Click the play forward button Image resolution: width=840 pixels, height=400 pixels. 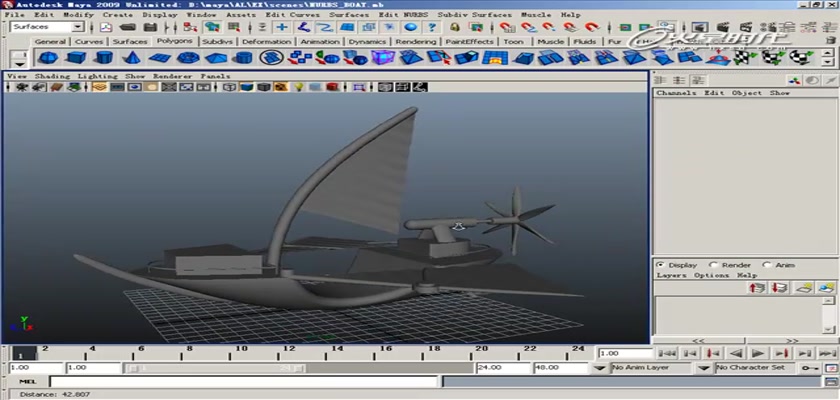click(x=758, y=353)
